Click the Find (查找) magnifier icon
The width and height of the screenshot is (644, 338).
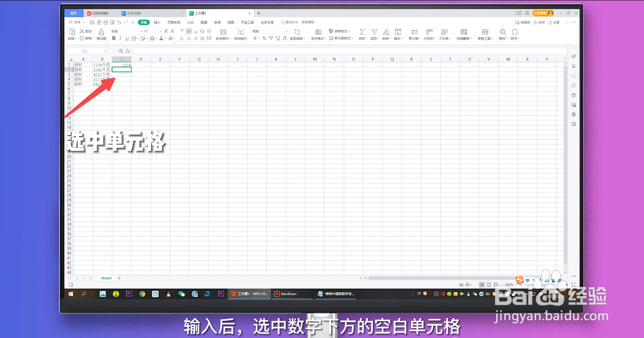pyautogui.click(x=503, y=32)
